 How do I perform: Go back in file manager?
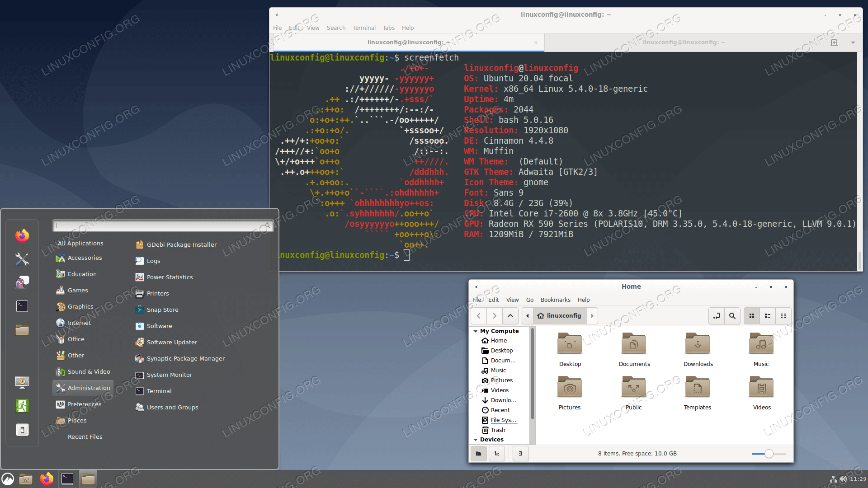coord(479,316)
